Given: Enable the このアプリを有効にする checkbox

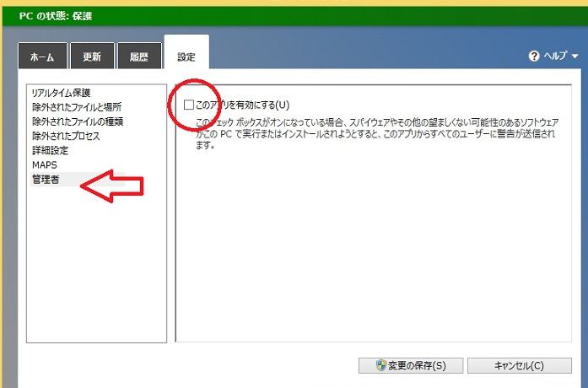Looking at the screenshot, I should (x=189, y=105).
